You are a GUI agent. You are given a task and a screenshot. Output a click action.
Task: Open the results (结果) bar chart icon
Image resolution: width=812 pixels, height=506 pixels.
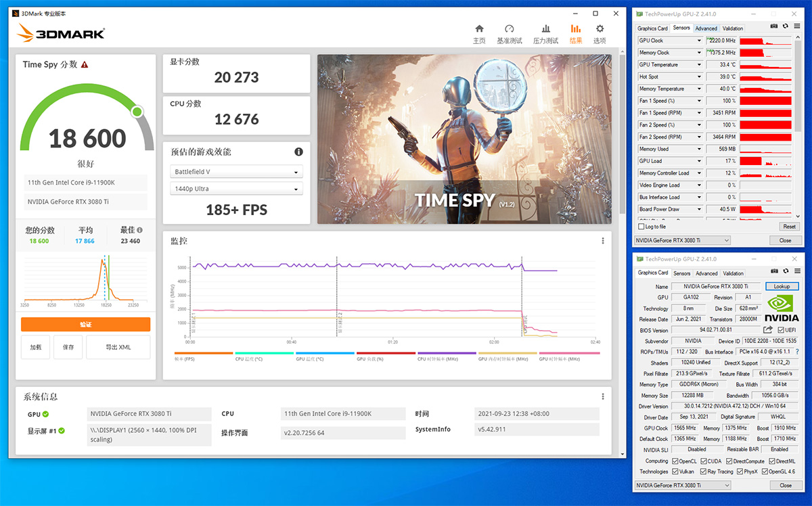574,30
